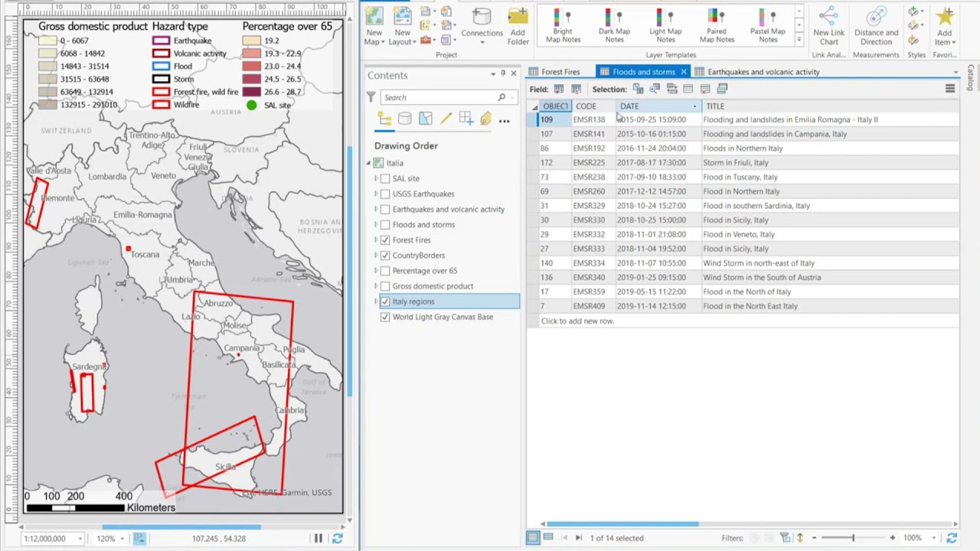
Task: Open the New Map tool
Action: [x=374, y=27]
